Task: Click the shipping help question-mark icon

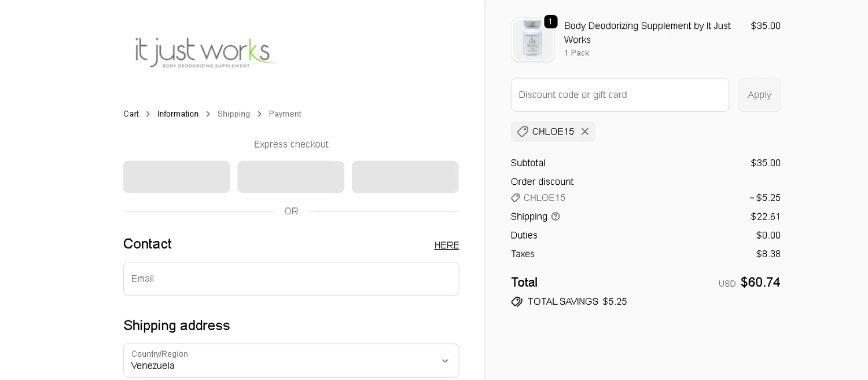Action: (556, 217)
